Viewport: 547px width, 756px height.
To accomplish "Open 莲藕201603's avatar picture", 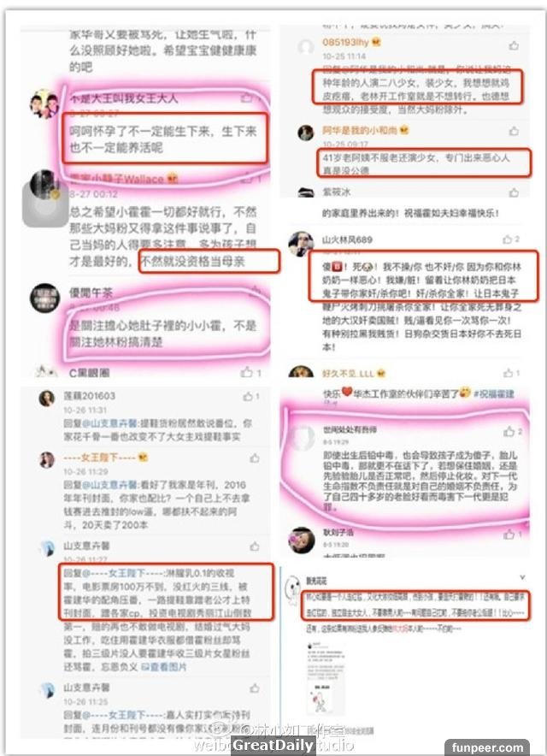I will pos(47,399).
